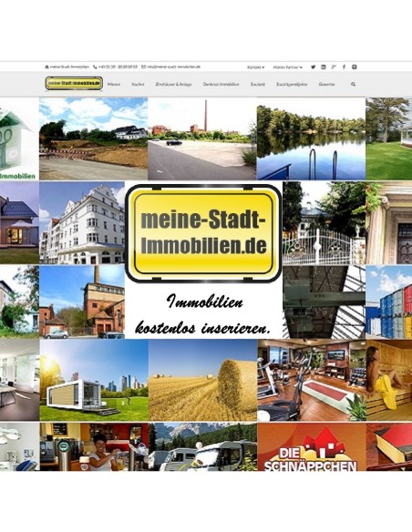Viewport: 412px width, 532px height.
Task: Open the construction site land photo
Action: click(x=93, y=138)
